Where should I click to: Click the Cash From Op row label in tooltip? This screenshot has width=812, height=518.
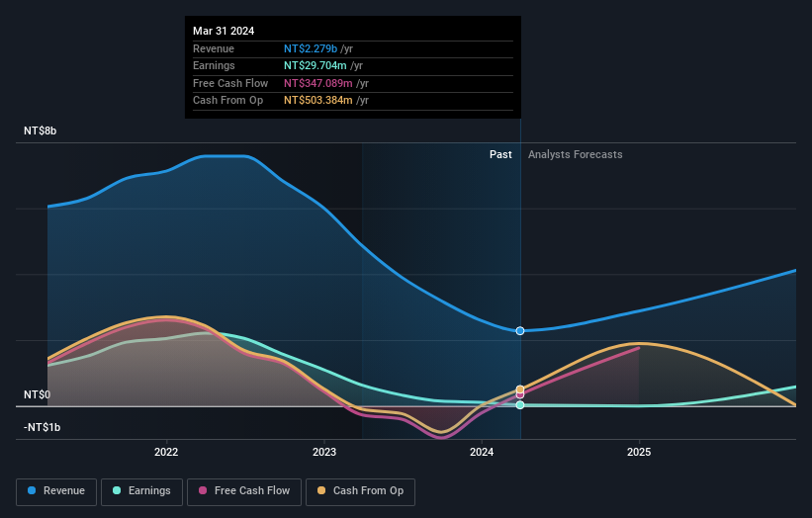coord(227,101)
